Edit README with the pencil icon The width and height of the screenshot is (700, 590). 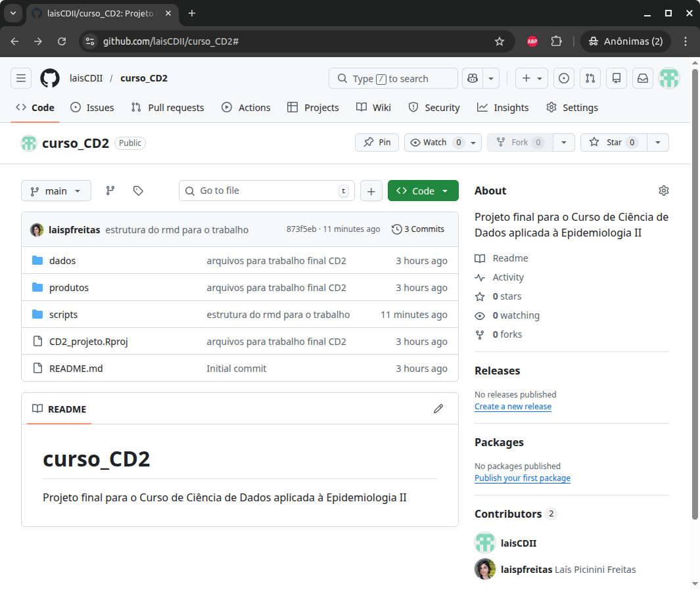pyautogui.click(x=438, y=409)
